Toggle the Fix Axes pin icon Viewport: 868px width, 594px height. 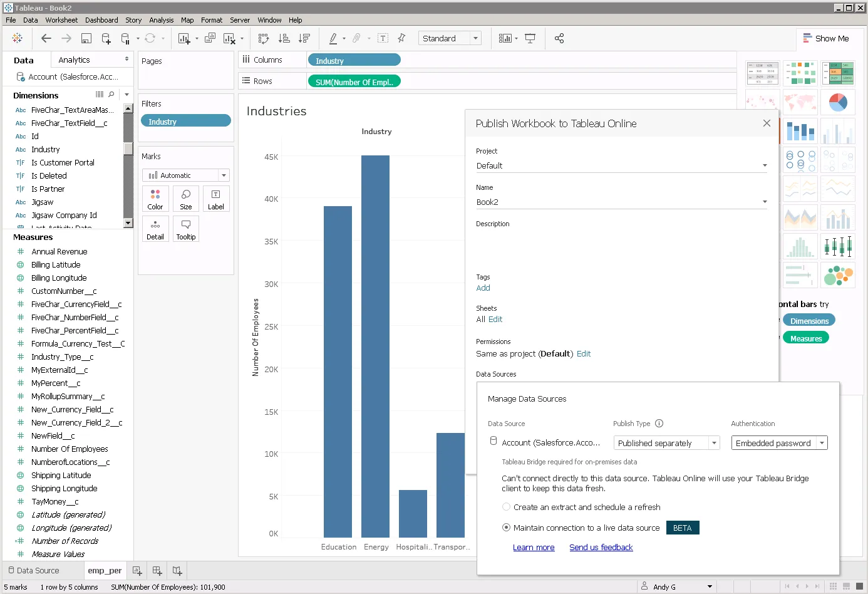tap(401, 38)
